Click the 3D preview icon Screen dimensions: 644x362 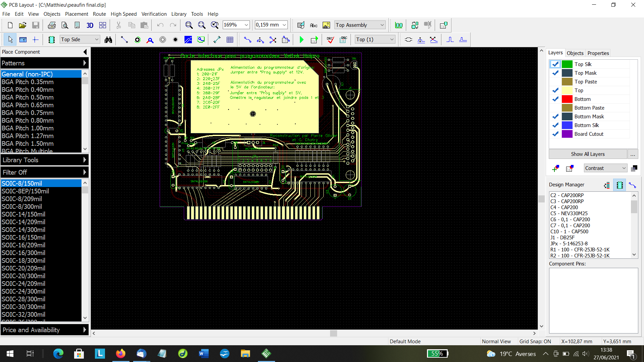click(90, 25)
